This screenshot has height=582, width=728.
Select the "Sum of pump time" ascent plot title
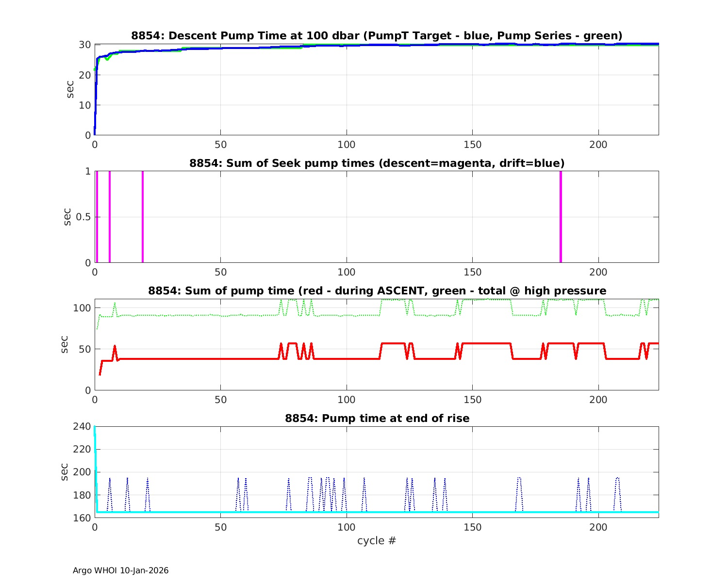pyautogui.click(x=377, y=291)
